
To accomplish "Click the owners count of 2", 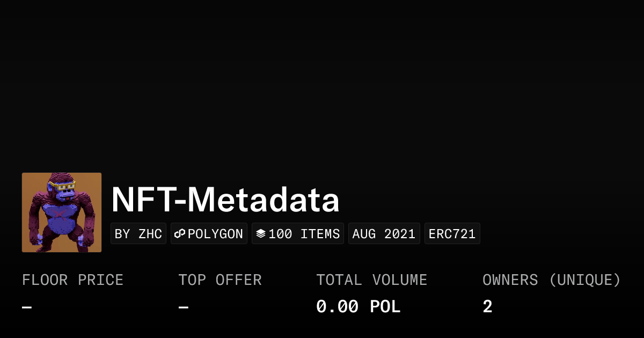I will coord(487,307).
